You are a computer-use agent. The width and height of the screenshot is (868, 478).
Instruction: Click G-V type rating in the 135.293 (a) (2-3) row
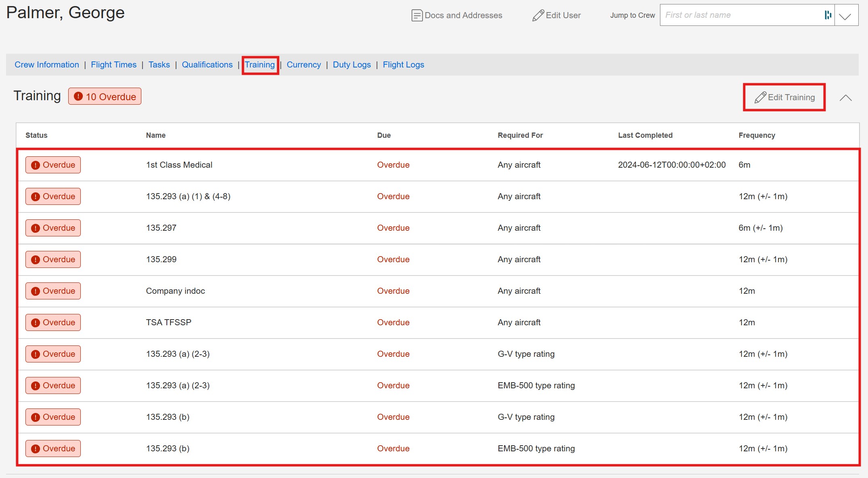(526, 354)
